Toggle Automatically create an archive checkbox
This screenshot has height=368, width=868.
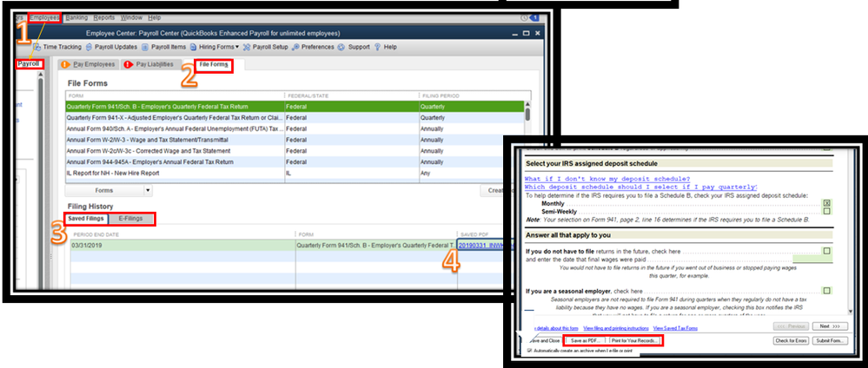click(x=531, y=351)
